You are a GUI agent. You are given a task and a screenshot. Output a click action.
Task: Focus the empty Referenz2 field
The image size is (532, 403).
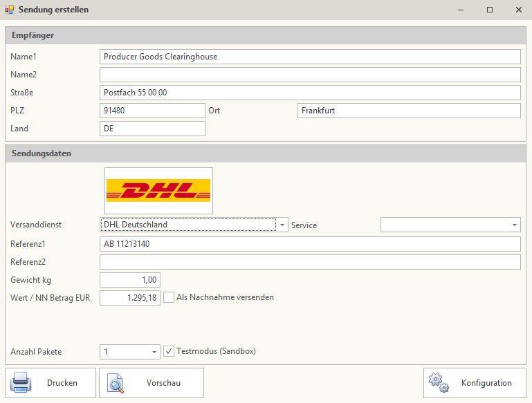309,262
